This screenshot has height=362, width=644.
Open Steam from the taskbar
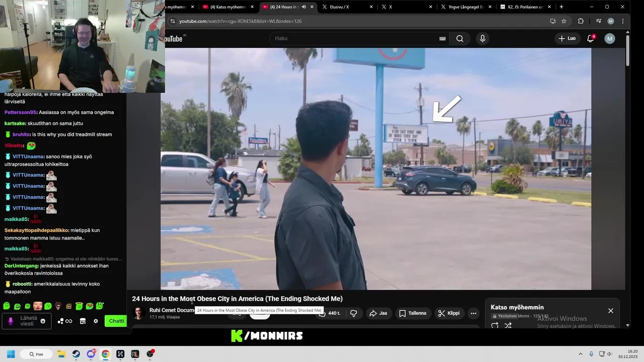75,354
